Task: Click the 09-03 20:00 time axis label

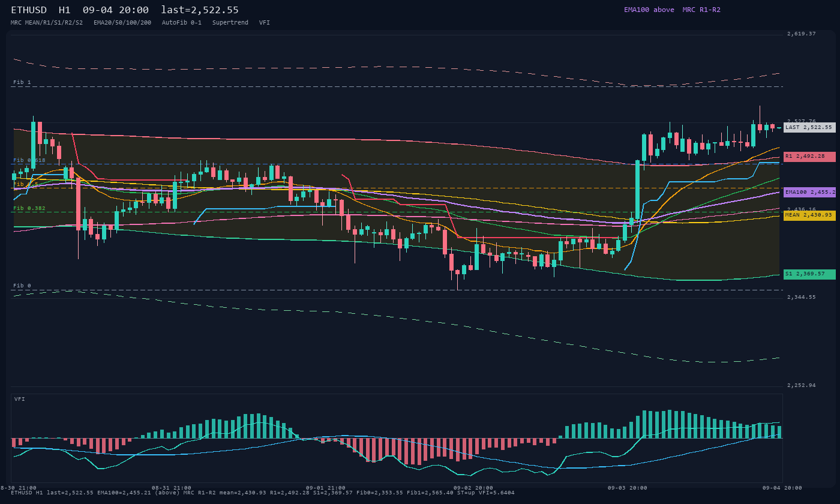Action: 627,488
